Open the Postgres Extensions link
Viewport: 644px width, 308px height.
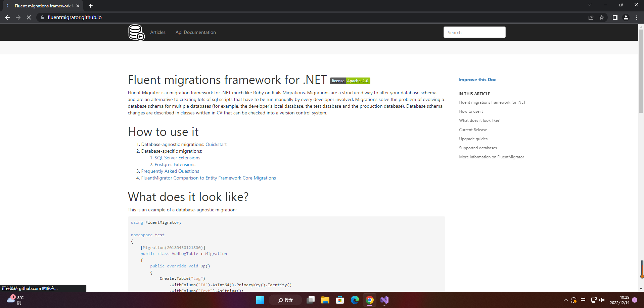click(x=175, y=165)
